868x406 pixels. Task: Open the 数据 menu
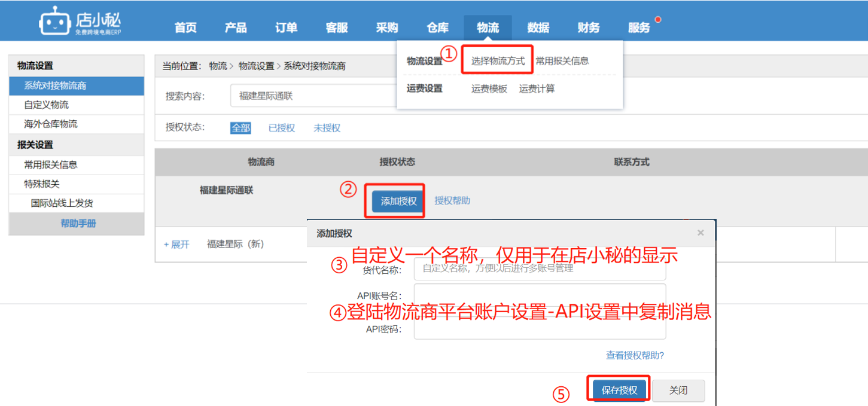(x=538, y=28)
